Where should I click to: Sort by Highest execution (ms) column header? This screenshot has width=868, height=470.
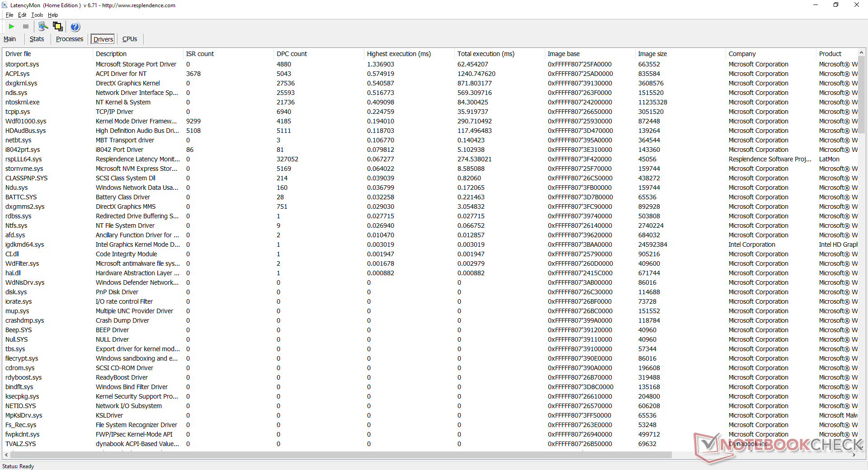409,54
